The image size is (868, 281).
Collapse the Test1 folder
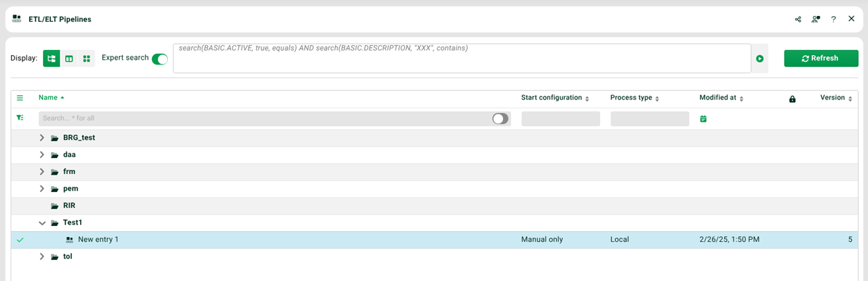pos(42,223)
